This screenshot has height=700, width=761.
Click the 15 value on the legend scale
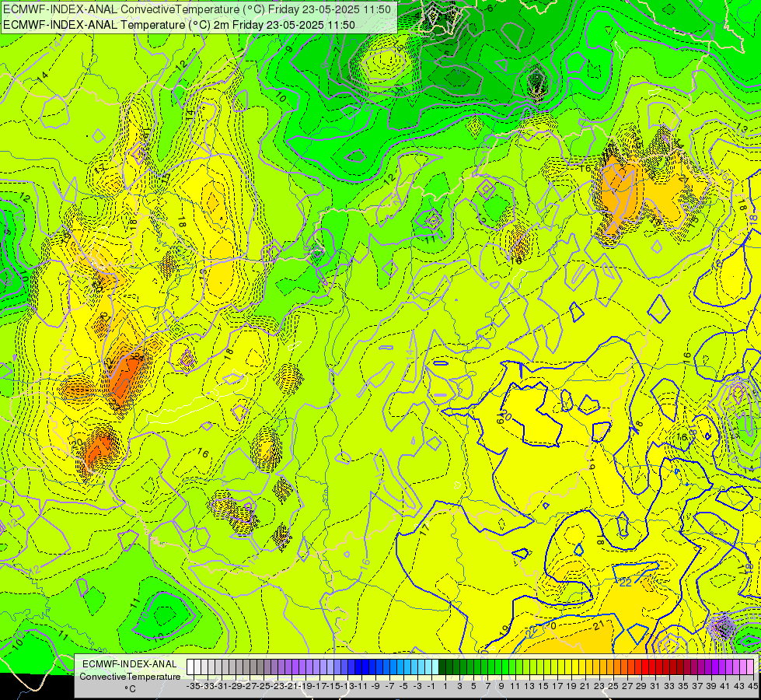tap(543, 686)
